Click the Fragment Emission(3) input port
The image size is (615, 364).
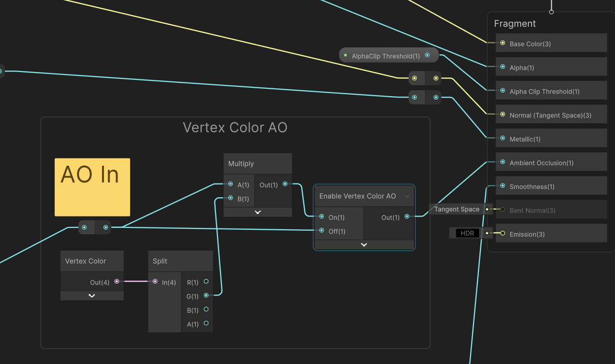(x=503, y=233)
